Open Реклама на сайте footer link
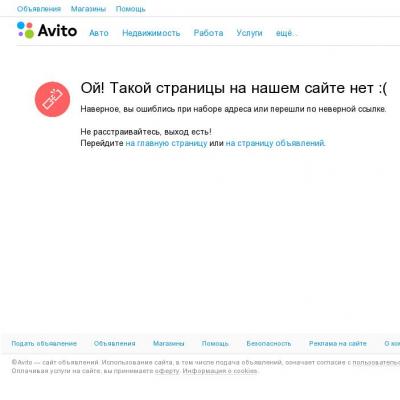Viewport: 400px width, 400px height. click(338, 343)
